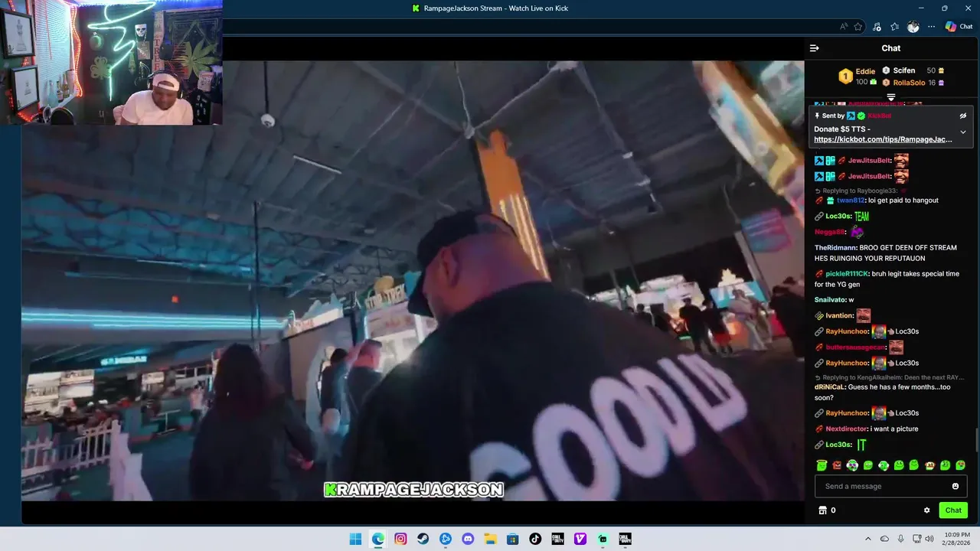Screen dimensions: 980x551
Task: Open the taskbar volume control
Action: point(929,539)
